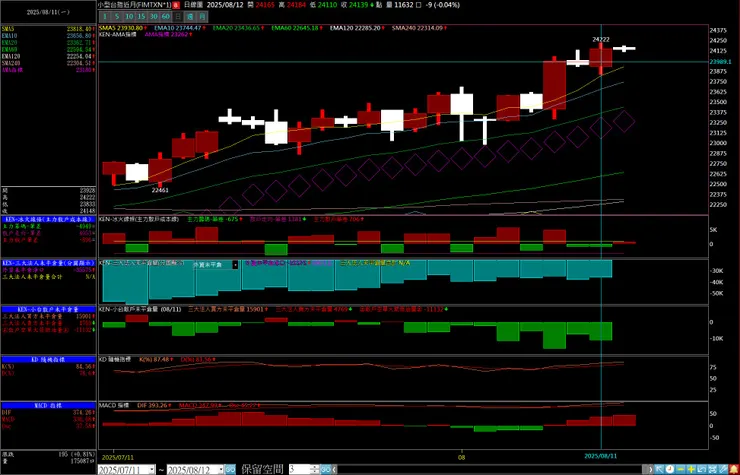Switch to 60-minute timeframe

166,17
